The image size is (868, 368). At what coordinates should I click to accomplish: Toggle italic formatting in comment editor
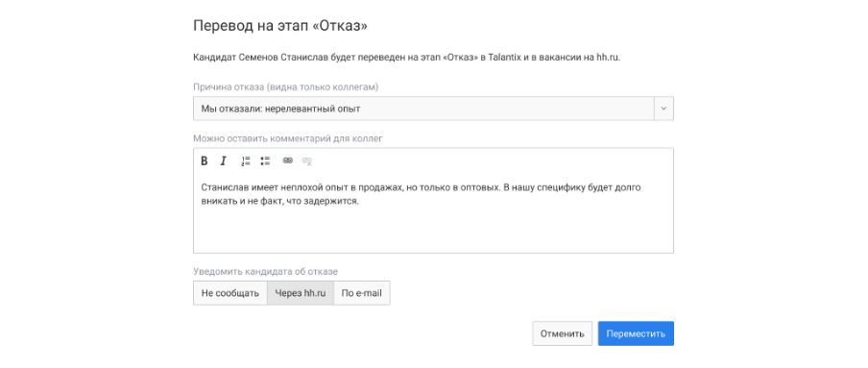pyautogui.click(x=223, y=161)
